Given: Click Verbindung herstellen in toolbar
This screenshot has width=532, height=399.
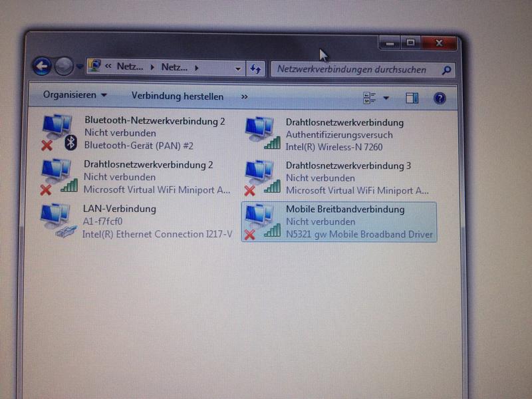Looking at the screenshot, I should [x=177, y=96].
